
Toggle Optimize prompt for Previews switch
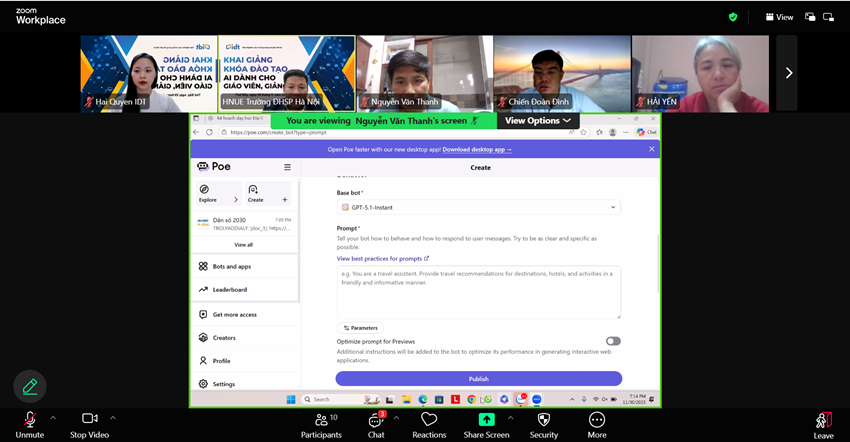[x=613, y=341]
